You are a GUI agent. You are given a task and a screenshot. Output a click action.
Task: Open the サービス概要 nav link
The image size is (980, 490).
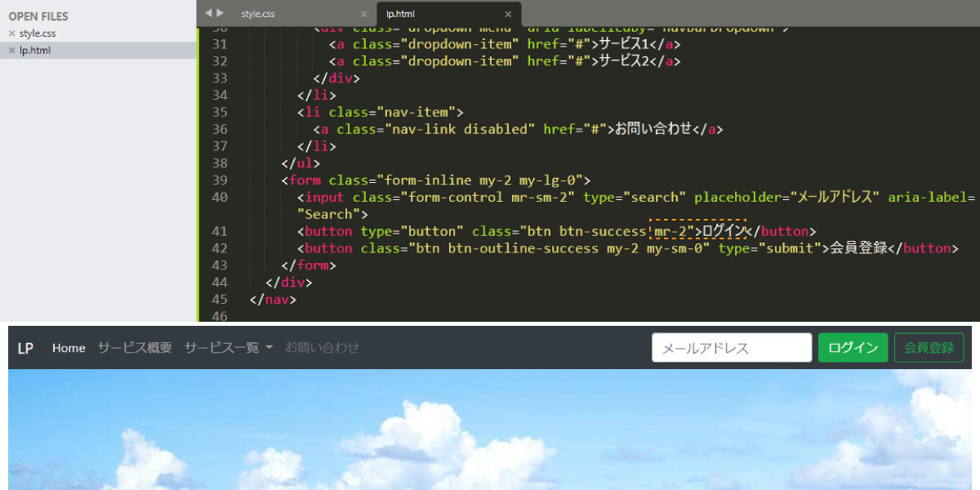(x=135, y=348)
